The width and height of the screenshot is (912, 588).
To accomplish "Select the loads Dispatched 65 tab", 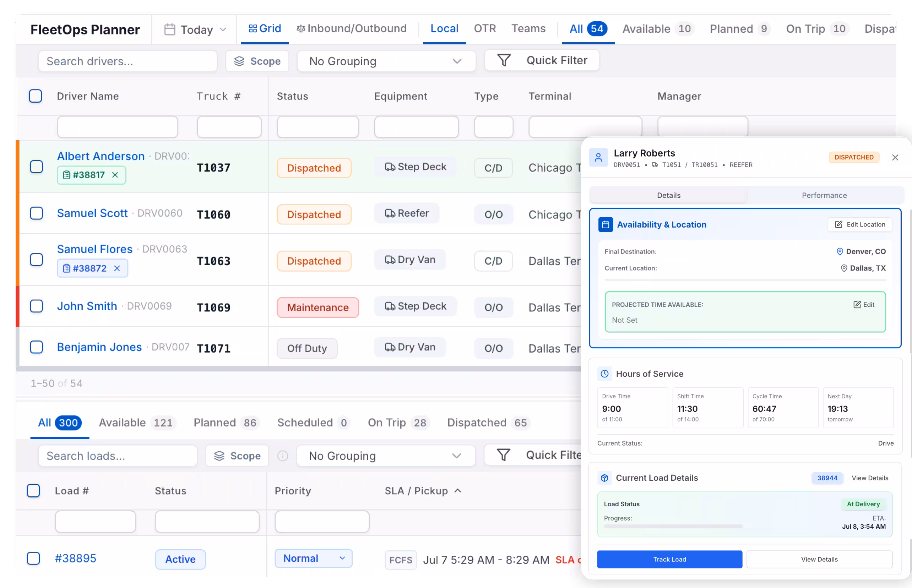I will [x=488, y=423].
